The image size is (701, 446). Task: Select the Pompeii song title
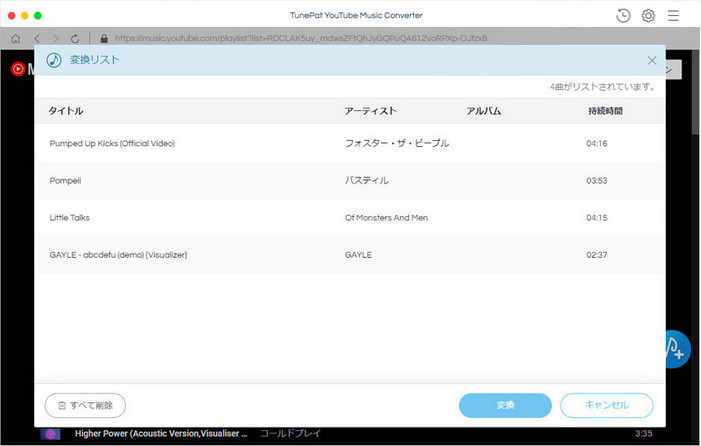tap(65, 181)
